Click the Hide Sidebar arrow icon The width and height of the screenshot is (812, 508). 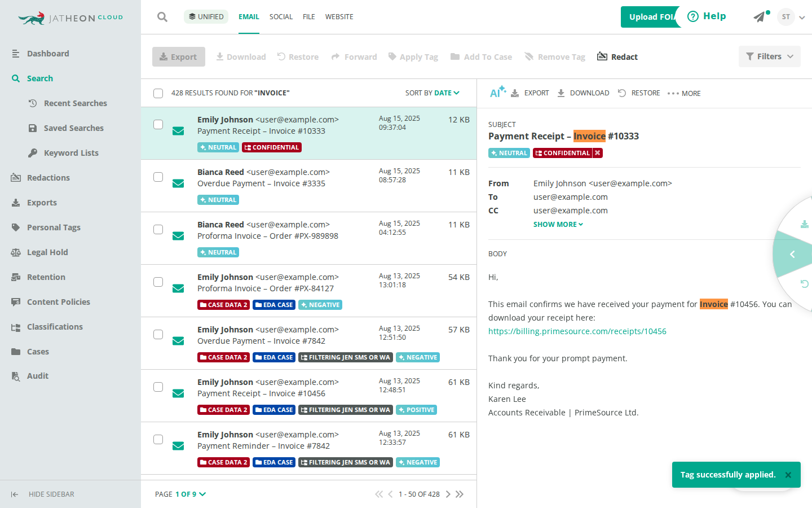15,494
